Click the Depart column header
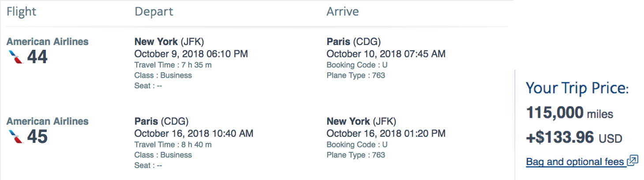 [x=154, y=12]
